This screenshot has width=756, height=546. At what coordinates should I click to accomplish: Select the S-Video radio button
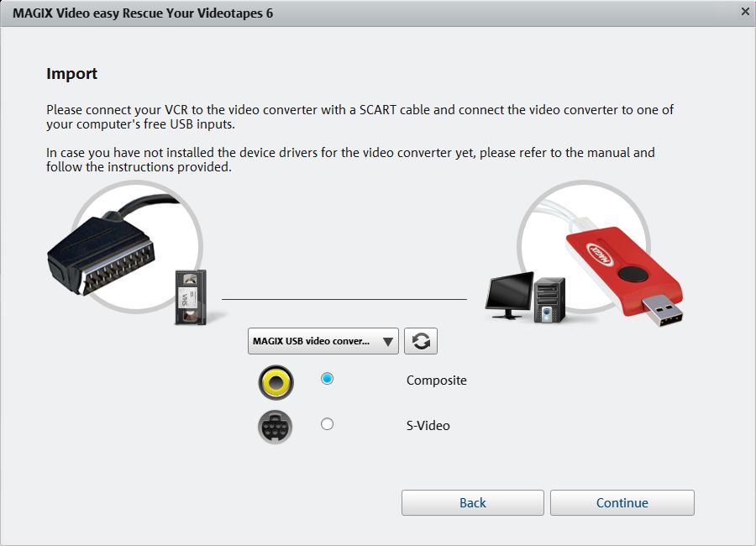pos(327,424)
